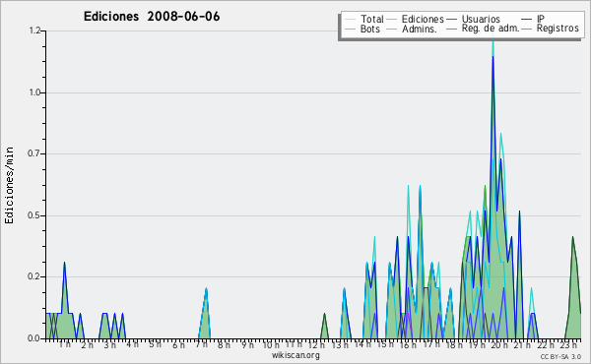This screenshot has height=364, width=591.
Task: Click the dark IP legend line swatch
Action: coord(527,20)
